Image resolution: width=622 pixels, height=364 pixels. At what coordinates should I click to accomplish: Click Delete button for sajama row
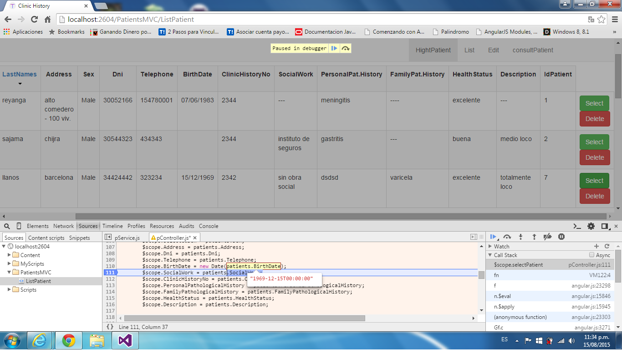pyautogui.click(x=595, y=157)
